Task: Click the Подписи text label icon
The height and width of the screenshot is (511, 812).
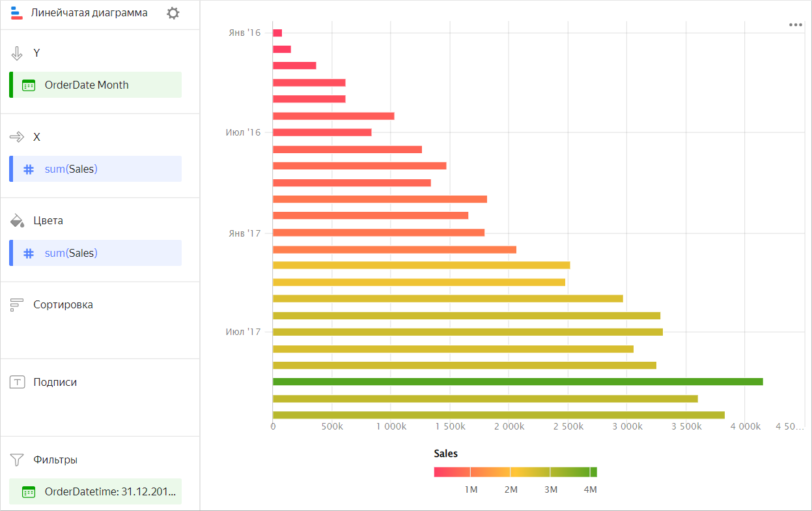Action: click(18, 383)
